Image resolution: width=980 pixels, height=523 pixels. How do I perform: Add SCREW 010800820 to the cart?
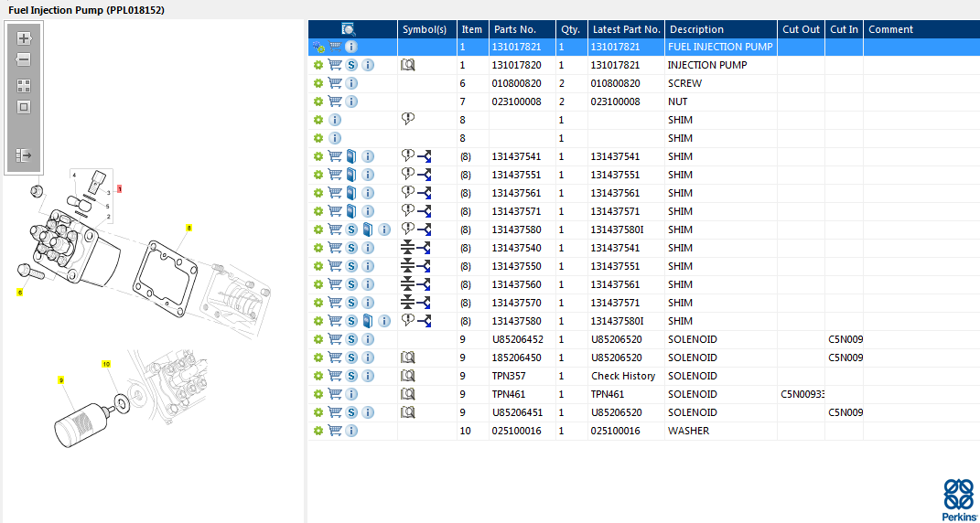(335, 83)
